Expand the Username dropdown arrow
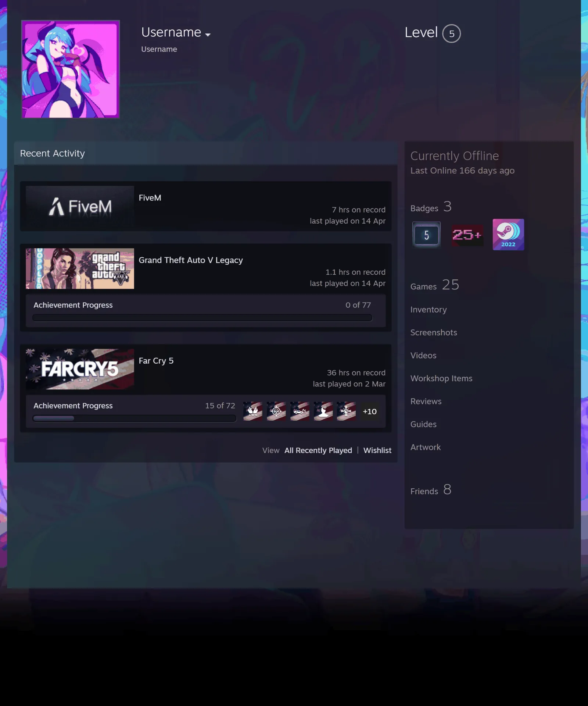 (x=208, y=35)
